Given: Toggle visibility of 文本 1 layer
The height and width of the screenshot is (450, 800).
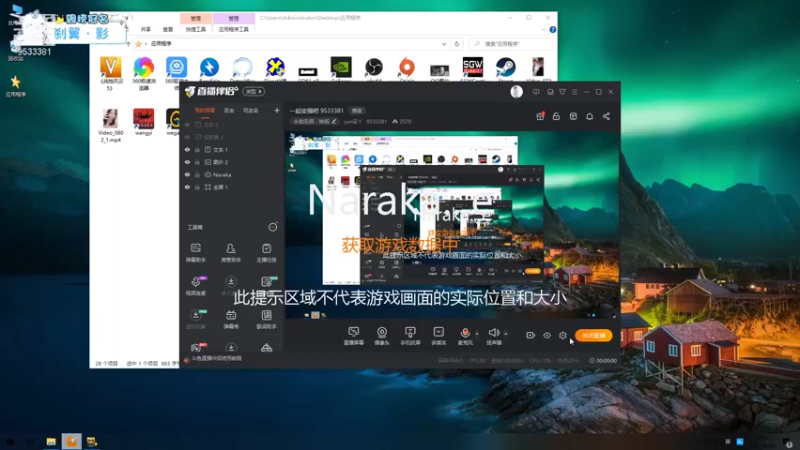Looking at the screenshot, I should click(187, 149).
